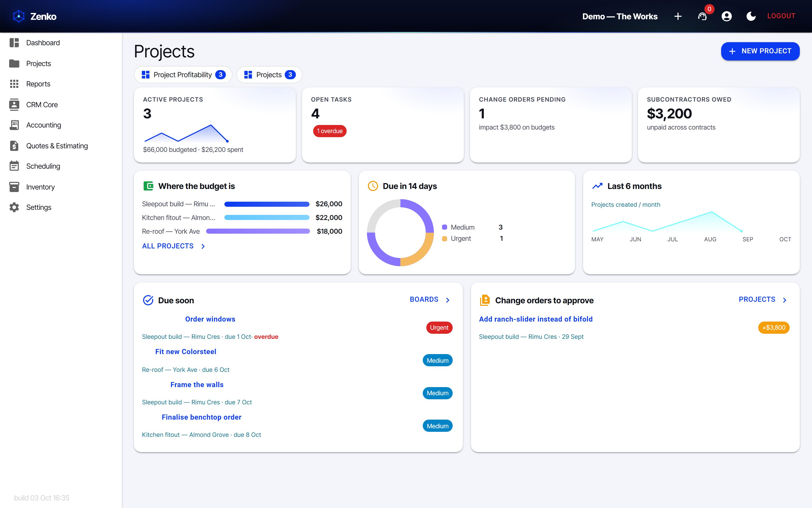This screenshot has height=508, width=812.
Task: Click the chevron next to ALL PROJECTS
Action: click(x=203, y=246)
